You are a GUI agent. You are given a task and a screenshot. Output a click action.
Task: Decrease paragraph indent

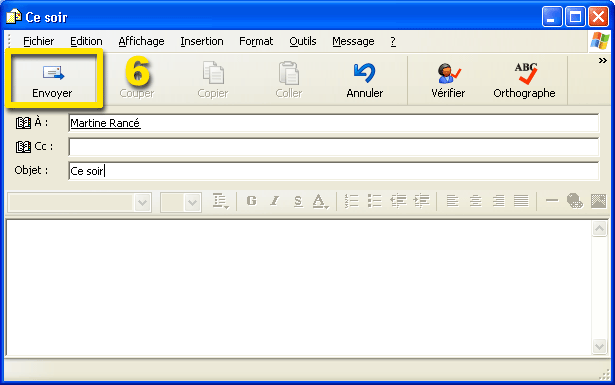tap(398, 201)
